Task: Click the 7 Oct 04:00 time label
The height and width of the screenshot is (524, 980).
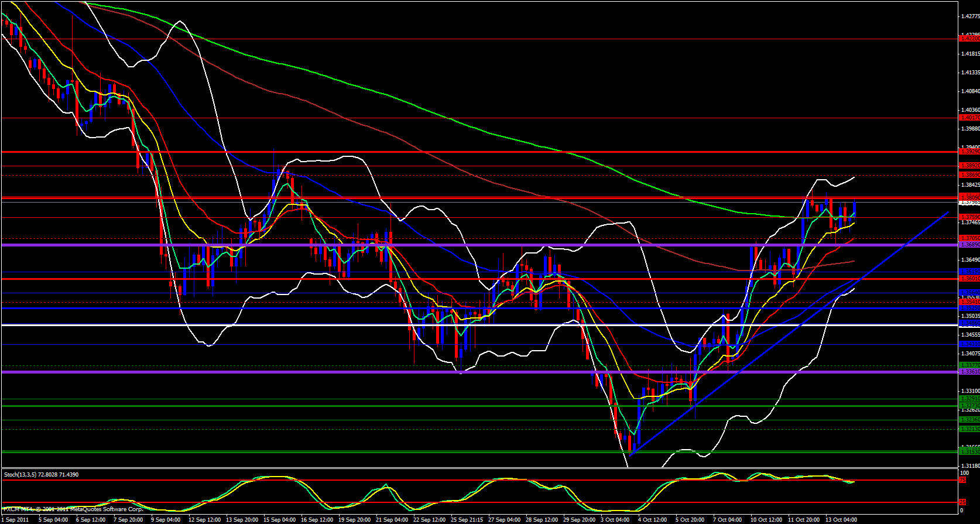Action: (x=728, y=519)
